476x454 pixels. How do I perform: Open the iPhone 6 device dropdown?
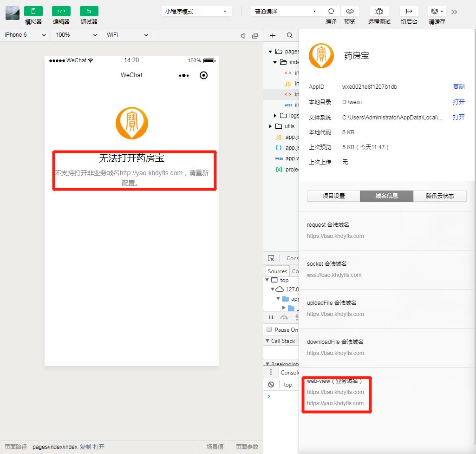tap(25, 35)
